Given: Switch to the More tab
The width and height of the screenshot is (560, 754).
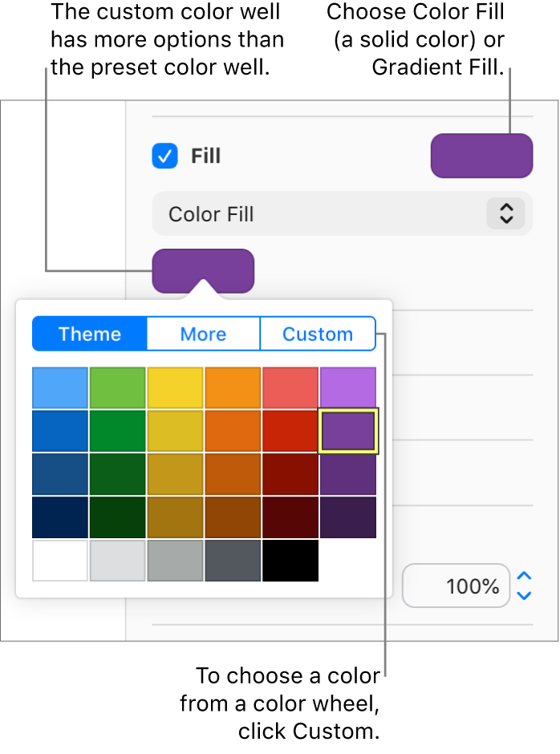Looking at the screenshot, I should [203, 334].
